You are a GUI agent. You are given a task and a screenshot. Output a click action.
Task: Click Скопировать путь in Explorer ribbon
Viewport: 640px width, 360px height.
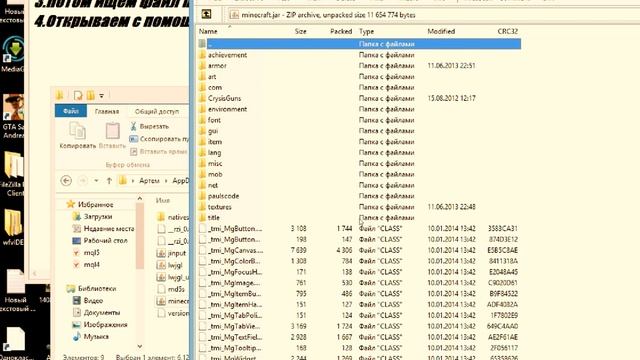pyautogui.click(x=159, y=139)
